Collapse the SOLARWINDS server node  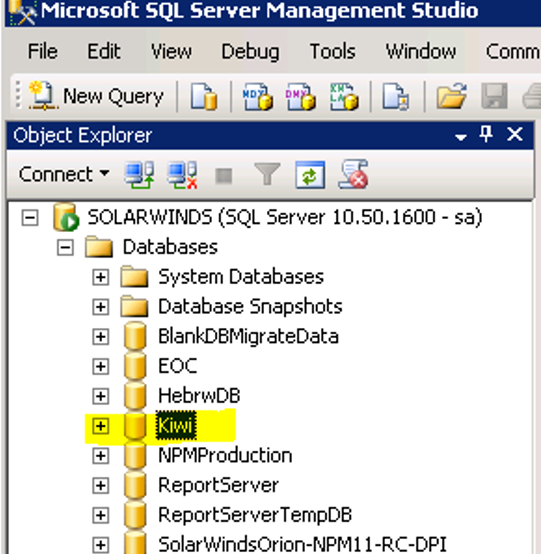point(30,218)
